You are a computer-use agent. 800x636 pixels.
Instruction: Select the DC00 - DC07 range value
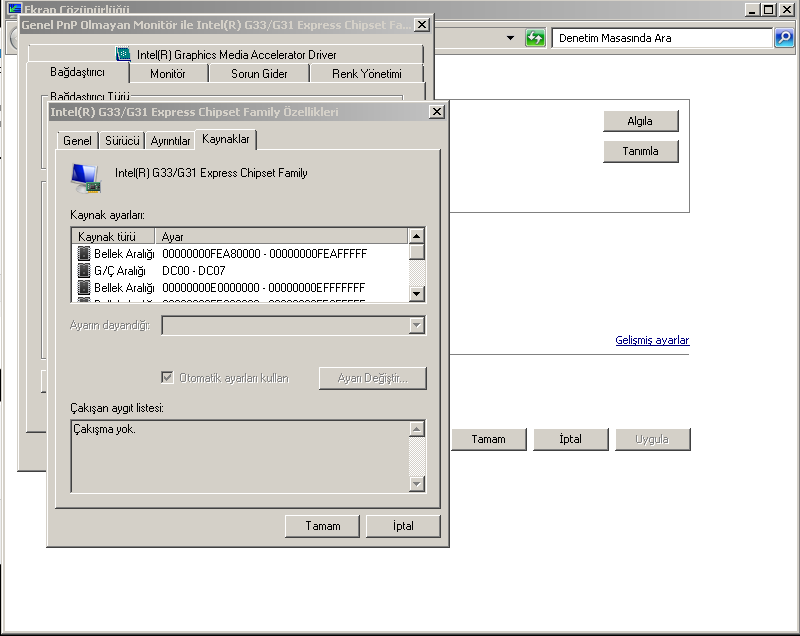click(x=193, y=271)
